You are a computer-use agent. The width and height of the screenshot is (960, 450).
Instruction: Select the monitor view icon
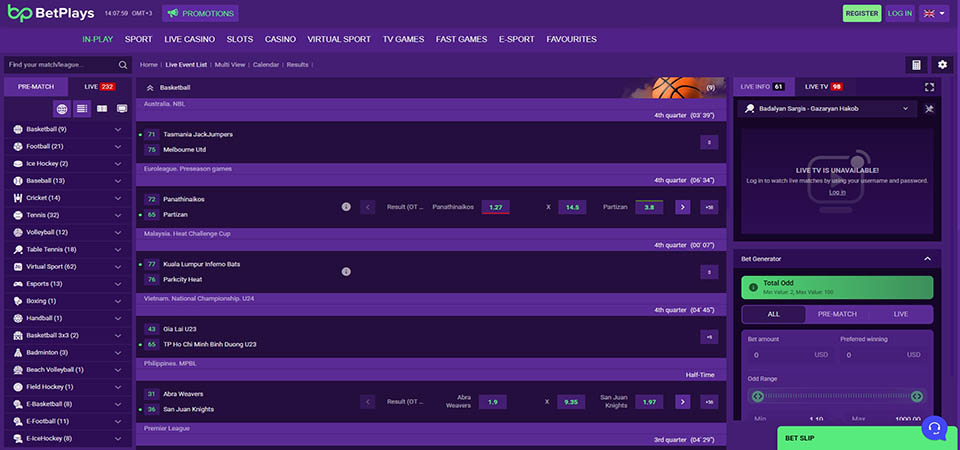coord(122,109)
